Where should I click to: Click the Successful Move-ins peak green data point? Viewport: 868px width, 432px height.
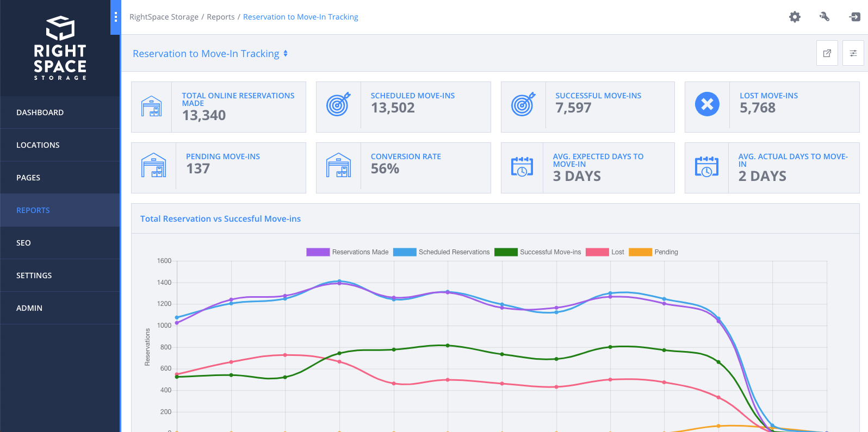448,345
